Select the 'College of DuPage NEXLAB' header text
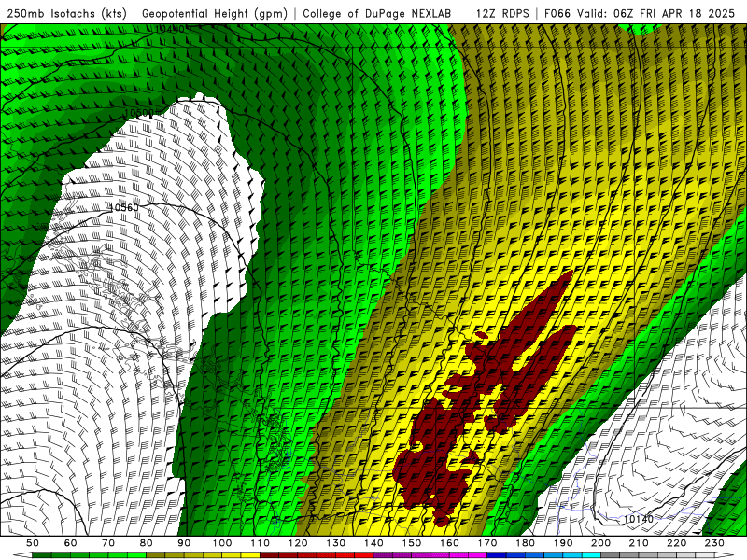 point(377,13)
